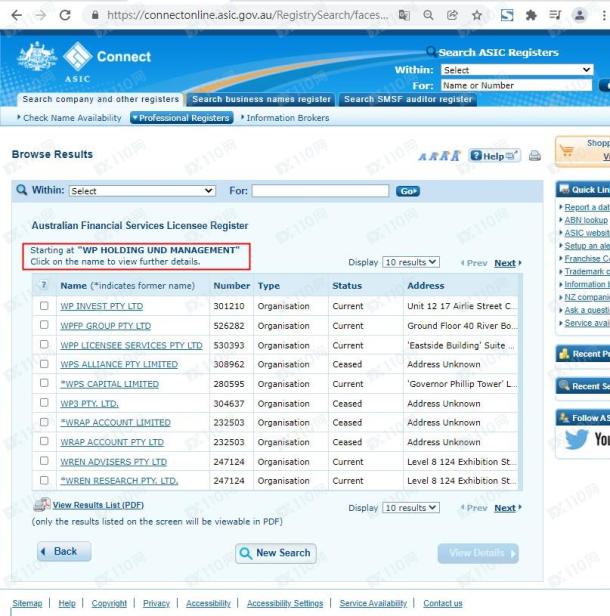Tick the checkbox for *WREN RESEARCH PTY. LTD.
Viewport: 610px width, 616px height.
tap(44, 480)
